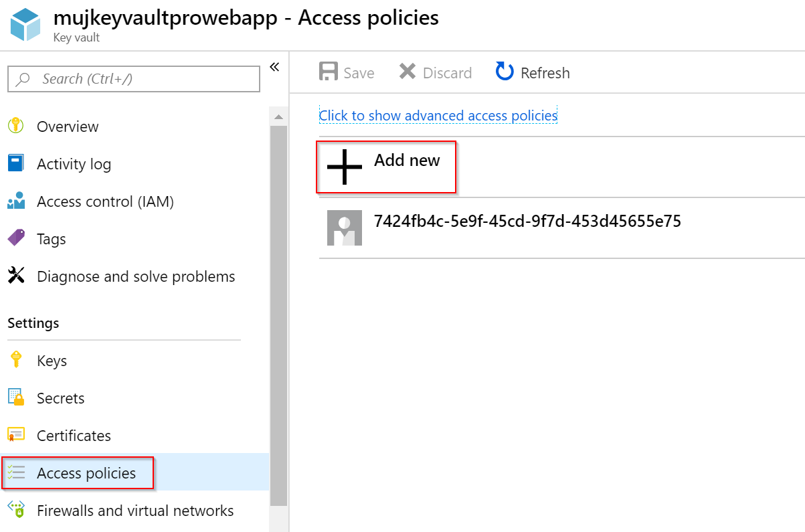
Task: Click the Add new button
Action: (386, 167)
